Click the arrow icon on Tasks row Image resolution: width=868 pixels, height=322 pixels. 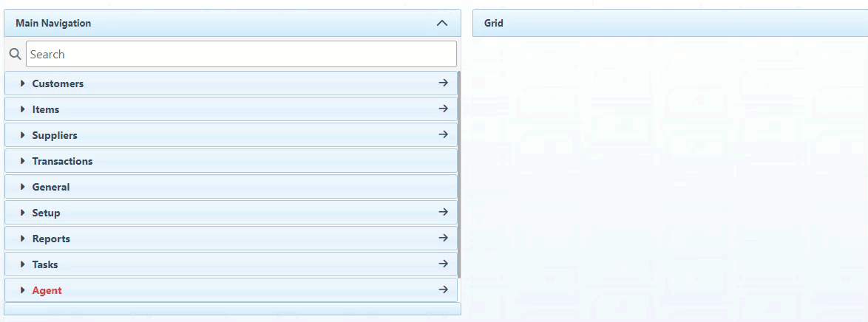coord(443,264)
